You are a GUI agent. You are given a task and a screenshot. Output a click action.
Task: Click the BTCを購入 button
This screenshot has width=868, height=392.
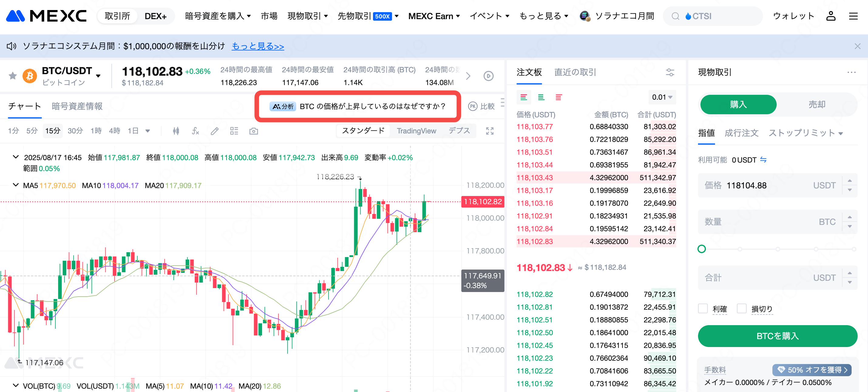777,336
